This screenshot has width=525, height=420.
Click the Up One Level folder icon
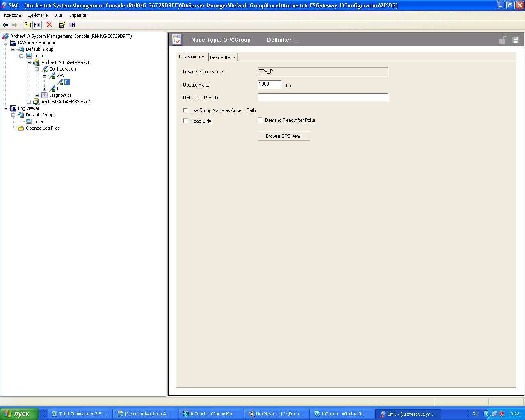pos(27,25)
